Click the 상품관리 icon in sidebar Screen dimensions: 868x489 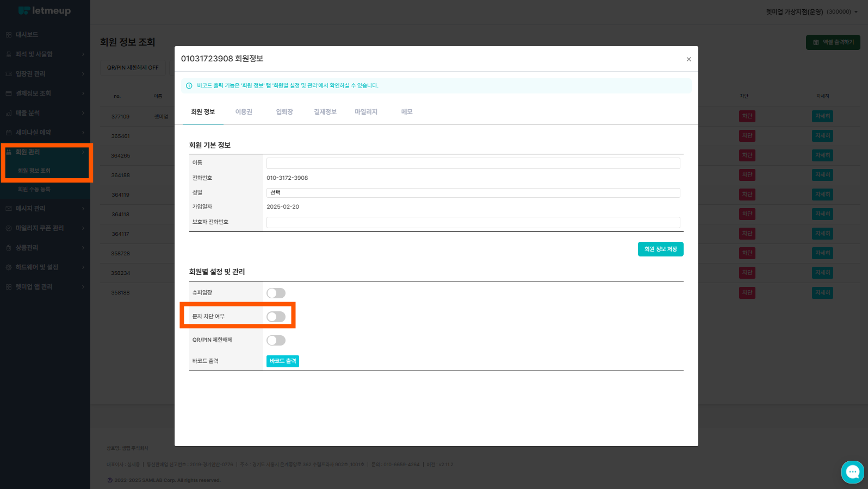(9, 248)
